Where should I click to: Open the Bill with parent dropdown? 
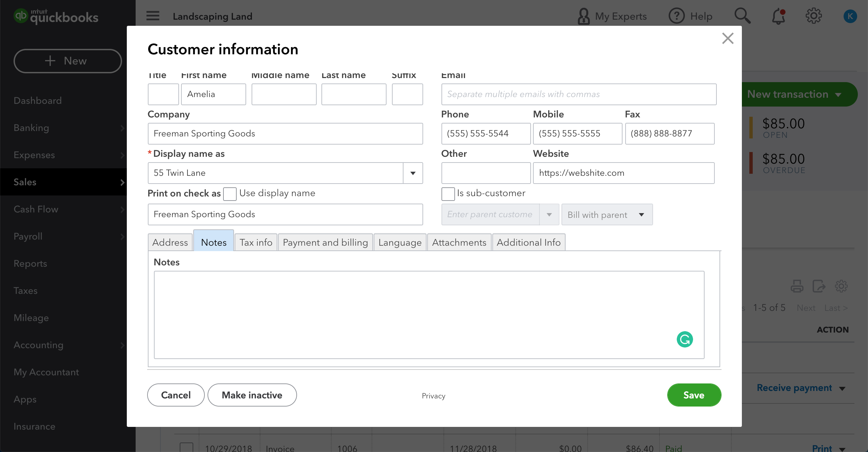[x=607, y=214]
